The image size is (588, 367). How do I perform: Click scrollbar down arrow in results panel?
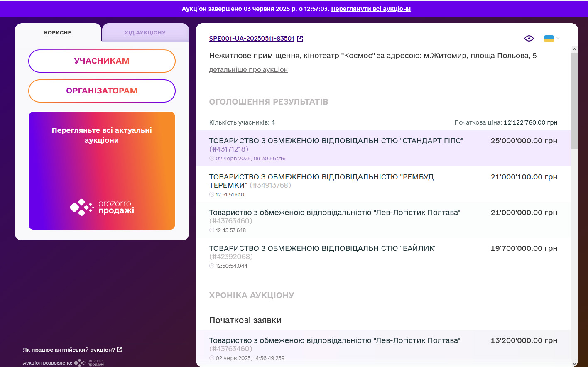coord(575,364)
